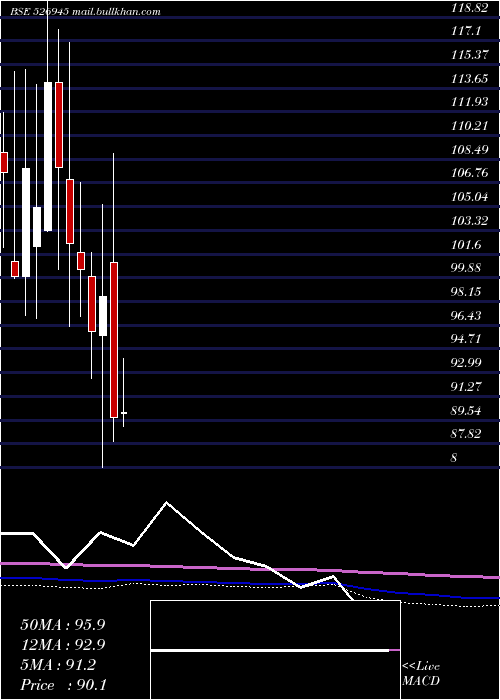Screen dimensions: 500x700
Task: Click the 110.21 price axis label
Action: tap(469, 126)
